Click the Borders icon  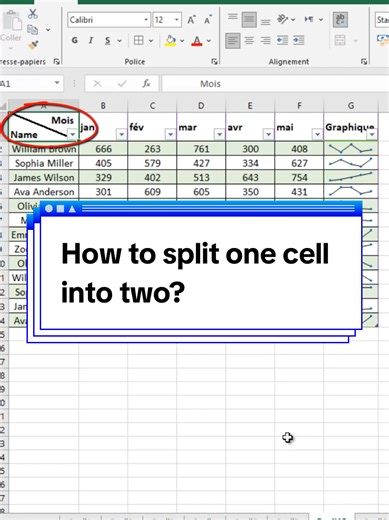pos(139,41)
